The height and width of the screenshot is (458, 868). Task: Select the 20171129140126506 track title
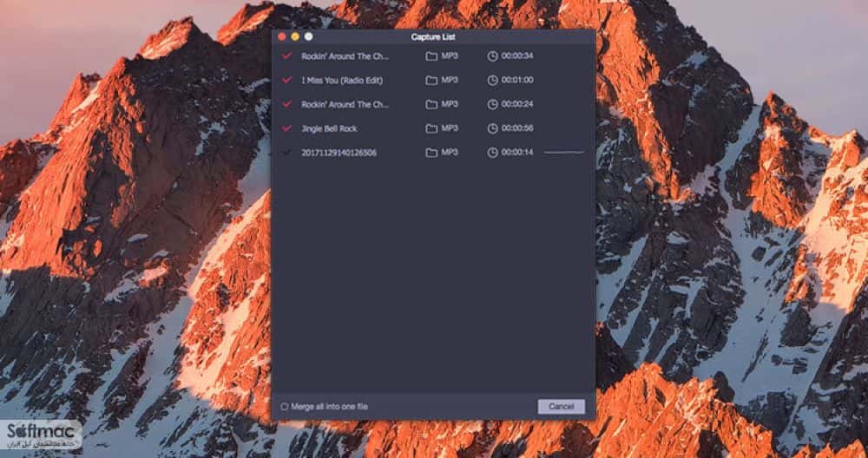click(x=339, y=153)
